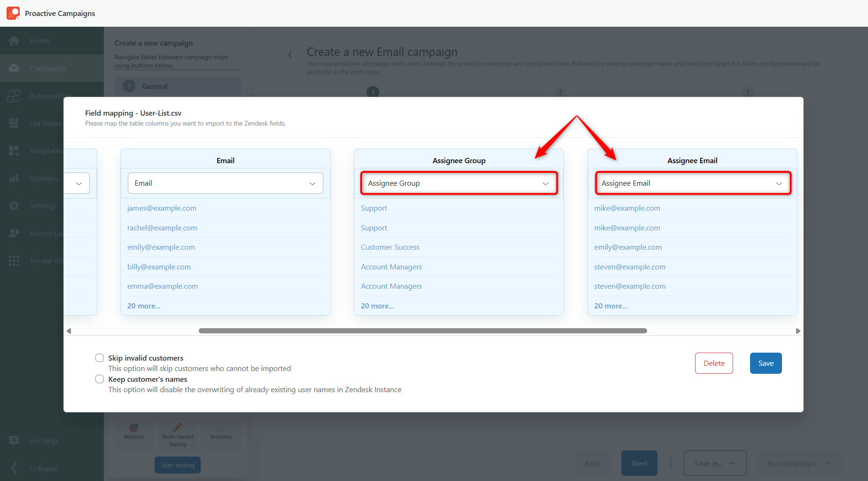Delete the User-List.csv field mapping
Image resolution: width=868 pixels, height=481 pixels.
point(713,363)
